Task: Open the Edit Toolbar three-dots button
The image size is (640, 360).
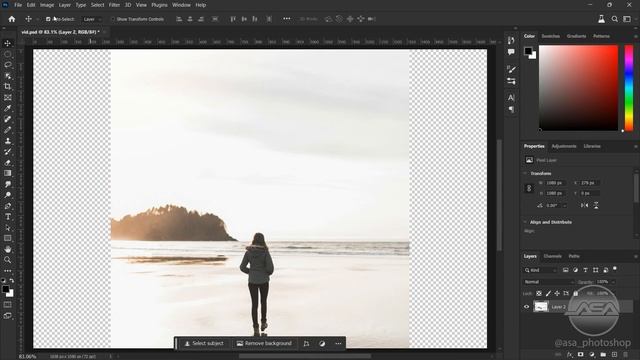Action: (7, 271)
